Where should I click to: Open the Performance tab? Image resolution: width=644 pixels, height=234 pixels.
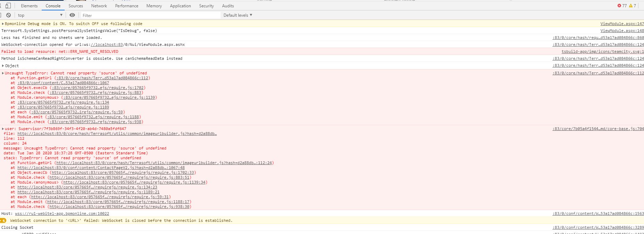pyautogui.click(x=127, y=6)
